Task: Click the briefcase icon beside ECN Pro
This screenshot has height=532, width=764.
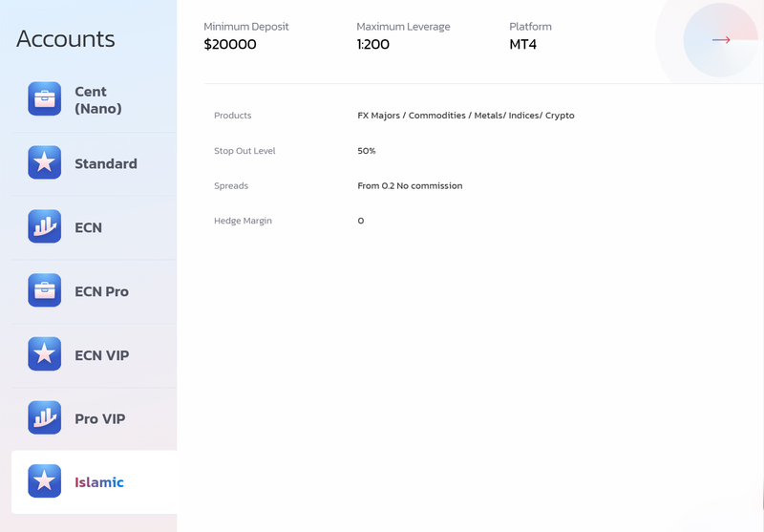Action: click(x=44, y=290)
